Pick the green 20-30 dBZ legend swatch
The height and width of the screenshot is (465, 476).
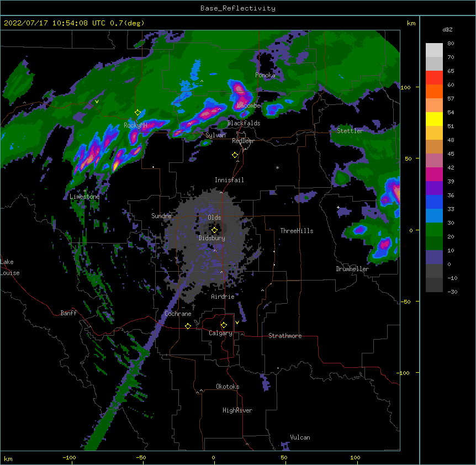pyautogui.click(x=434, y=230)
